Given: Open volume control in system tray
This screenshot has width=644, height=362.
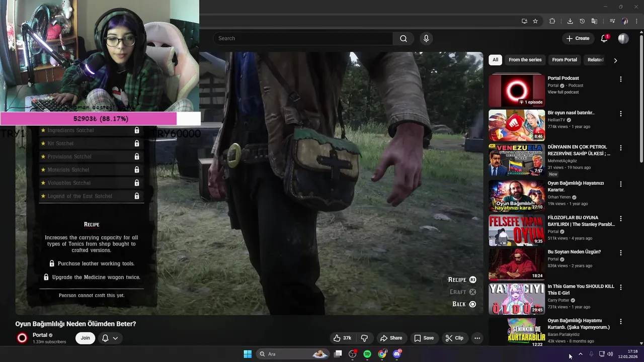Looking at the screenshot, I should click(610, 354).
